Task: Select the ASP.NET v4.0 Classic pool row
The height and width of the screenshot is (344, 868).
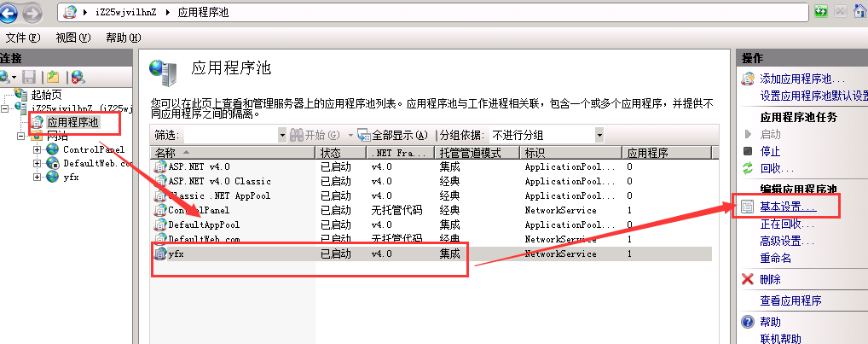Action: (x=431, y=181)
